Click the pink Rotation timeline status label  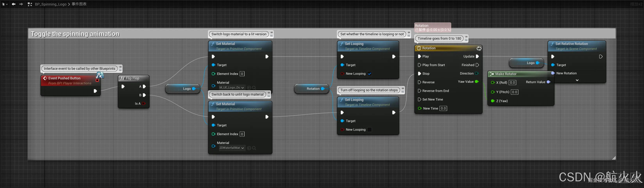click(x=433, y=28)
